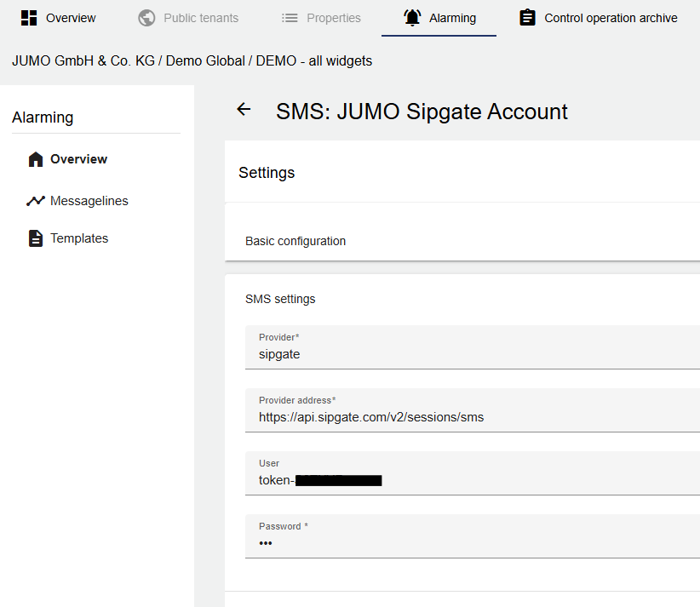Screen dimensions: 700x607
Task: Click the Provider field containing sipgate
Action: pos(468,354)
